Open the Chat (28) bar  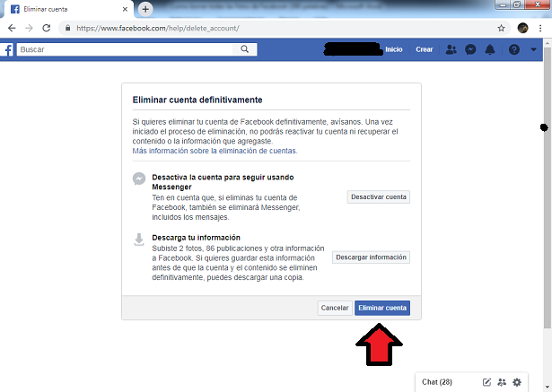[472, 382]
